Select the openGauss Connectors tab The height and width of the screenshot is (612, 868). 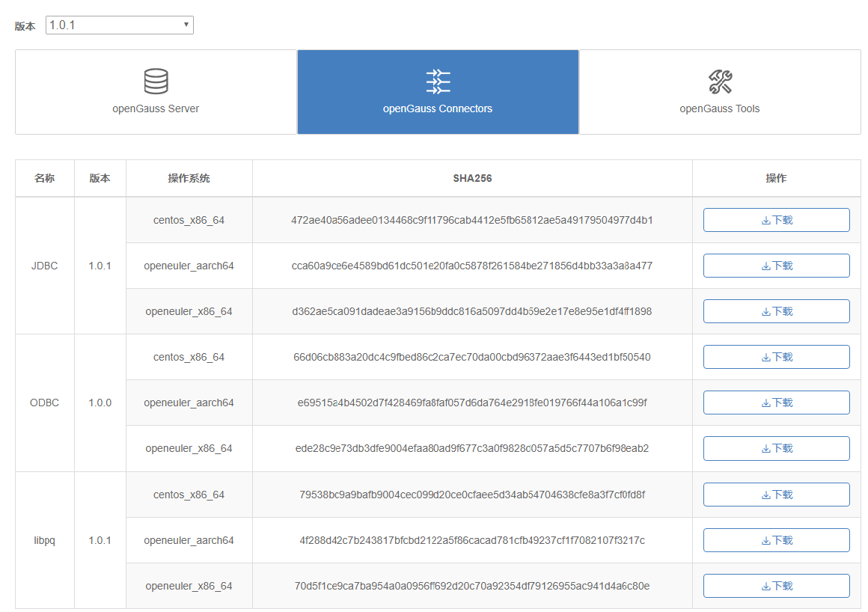(x=437, y=92)
